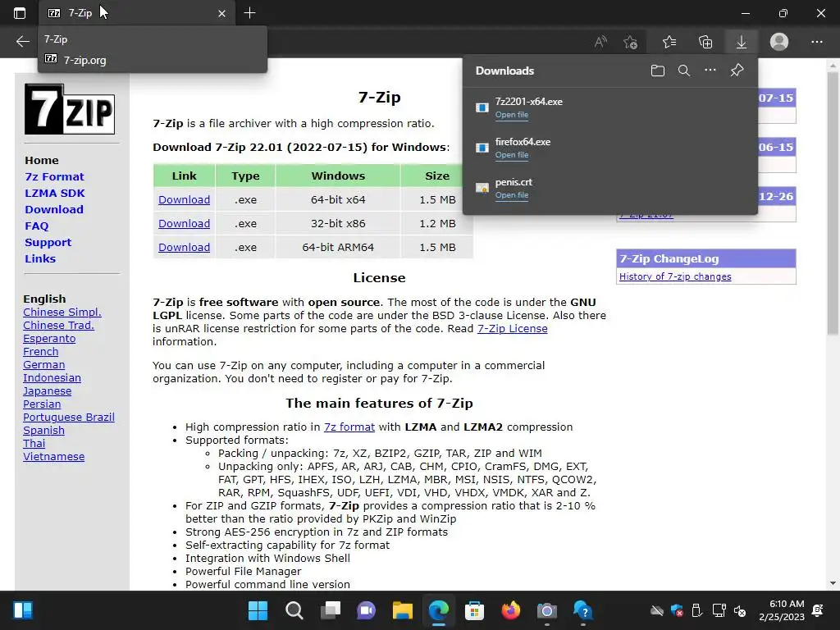Open Chat app on taskbar
The image size is (840, 630).
tap(367, 610)
